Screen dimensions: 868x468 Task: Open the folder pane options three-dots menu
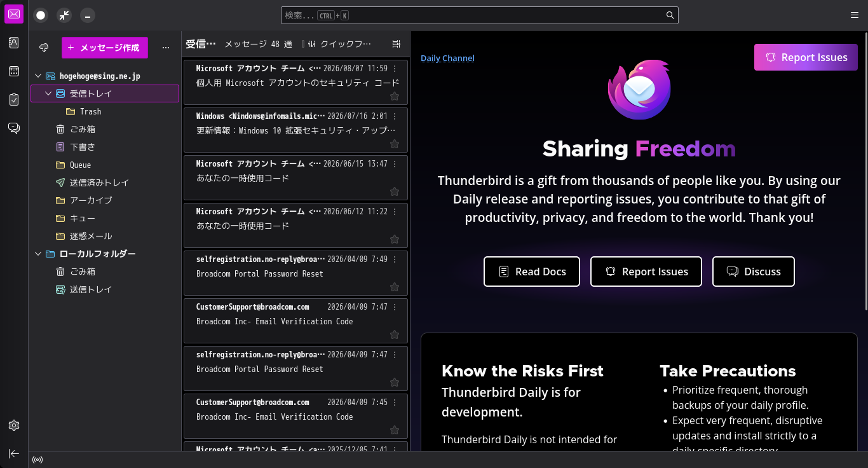pos(166,48)
